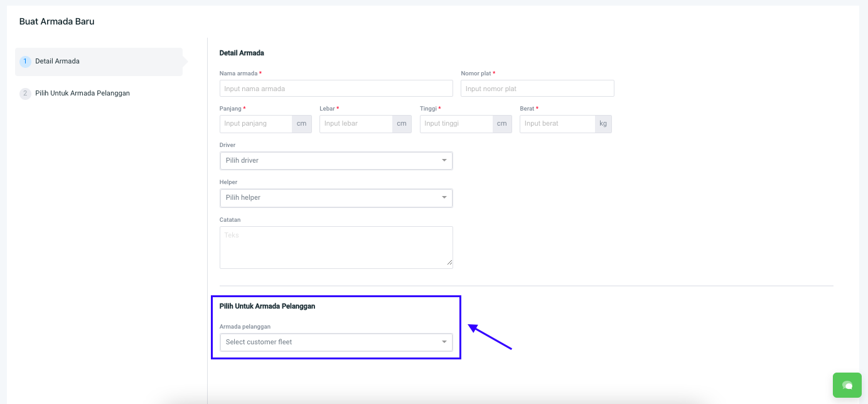
Task: Click the customer fleet dropdown arrow
Action: (444, 342)
